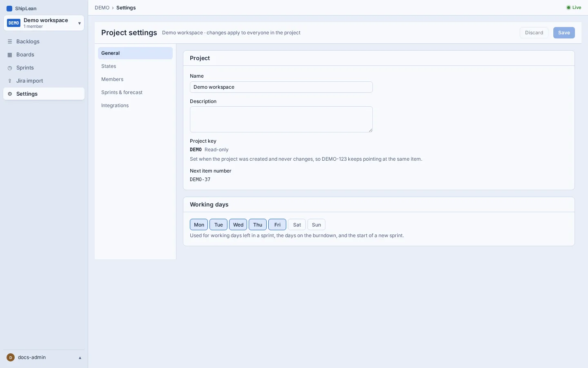Image resolution: width=588 pixels, height=368 pixels.
Task: Toggle the Wed working day
Action: pyautogui.click(x=238, y=224)
